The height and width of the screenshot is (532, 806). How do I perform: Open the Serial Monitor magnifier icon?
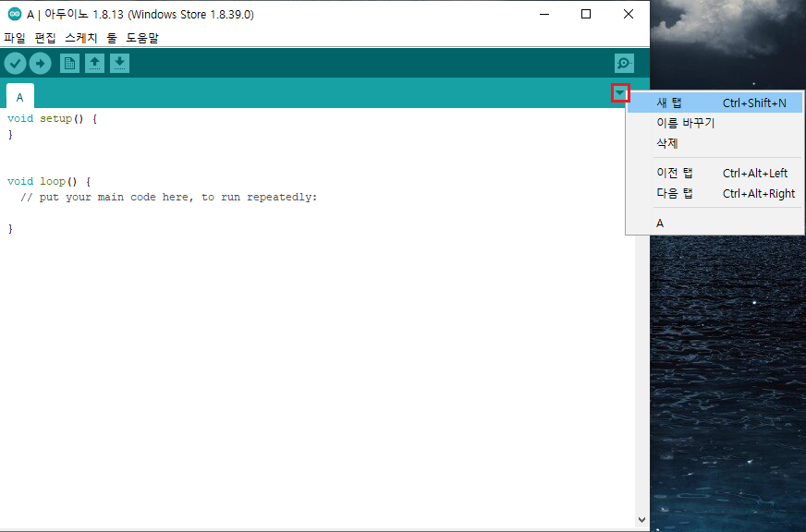624,63
